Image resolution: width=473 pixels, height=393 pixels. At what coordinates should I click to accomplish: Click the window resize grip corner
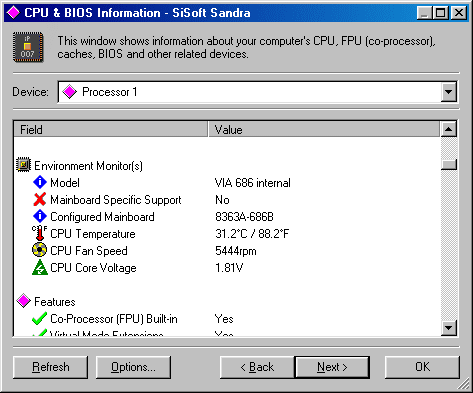click(464, 384)
